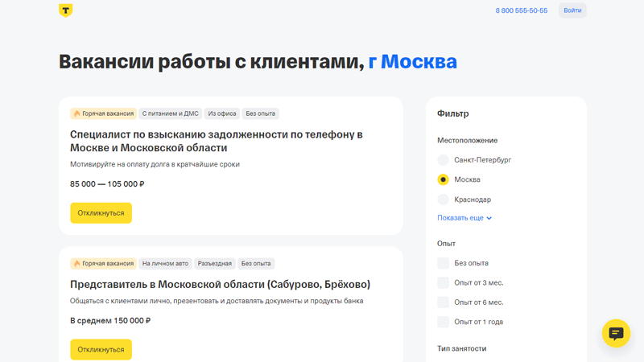Click Без опыта tag on Представитель card
Screen dimensions: 644x362
point(256,264)
